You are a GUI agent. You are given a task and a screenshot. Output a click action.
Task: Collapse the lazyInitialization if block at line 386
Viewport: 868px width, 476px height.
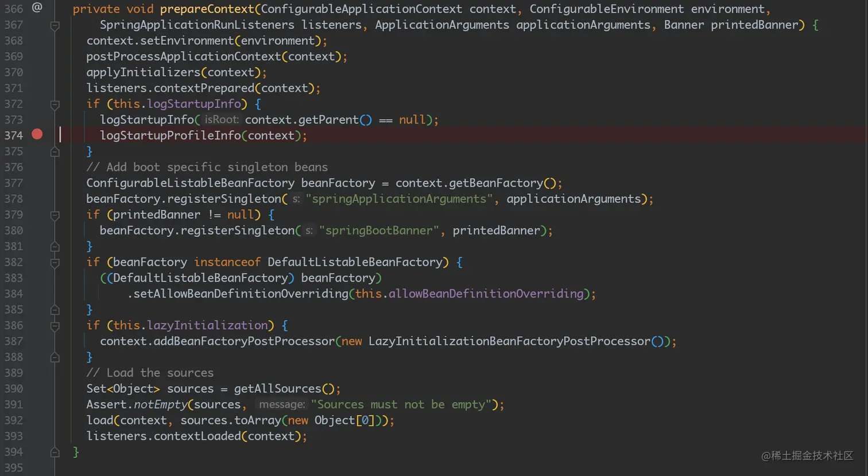coord(55,326)
